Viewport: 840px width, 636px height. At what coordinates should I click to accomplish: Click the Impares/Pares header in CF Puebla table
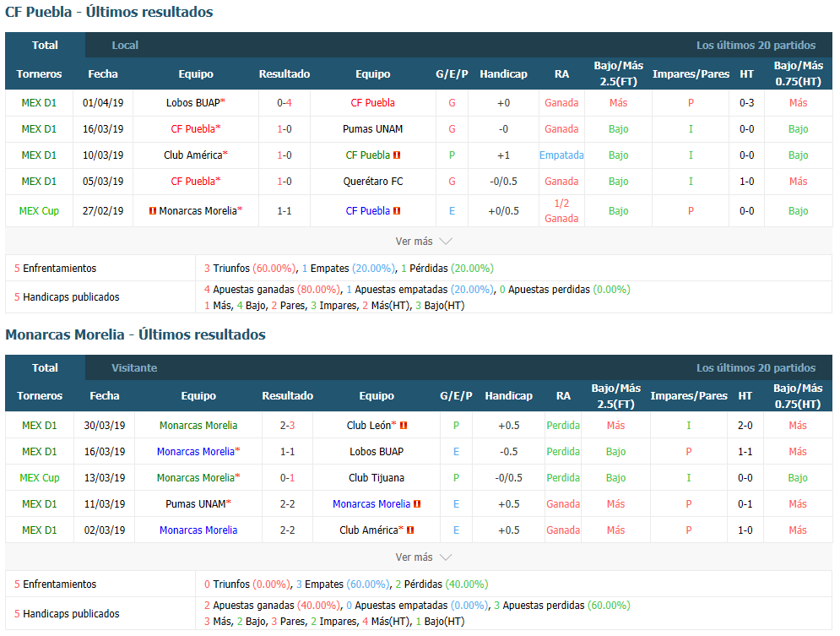pyautogui.click(x=691, y=74)
